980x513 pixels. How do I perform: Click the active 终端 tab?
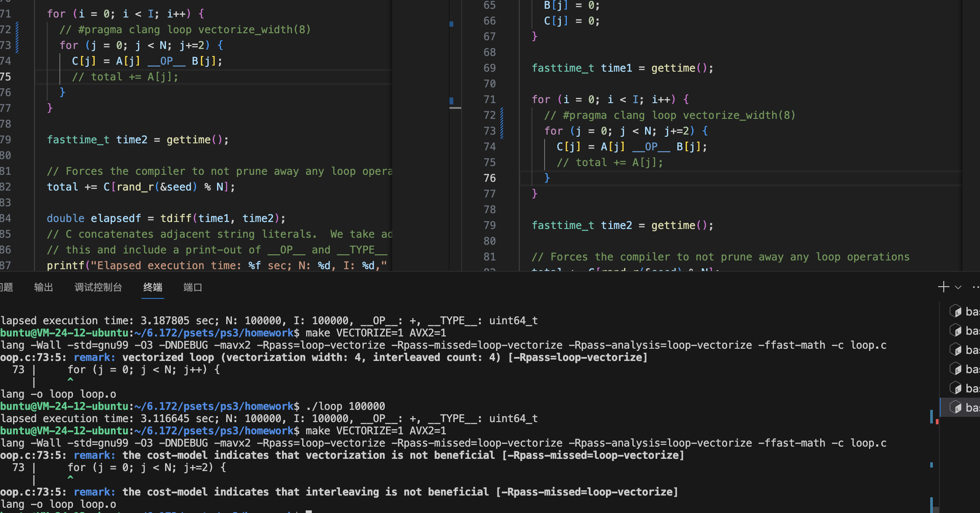153,287
